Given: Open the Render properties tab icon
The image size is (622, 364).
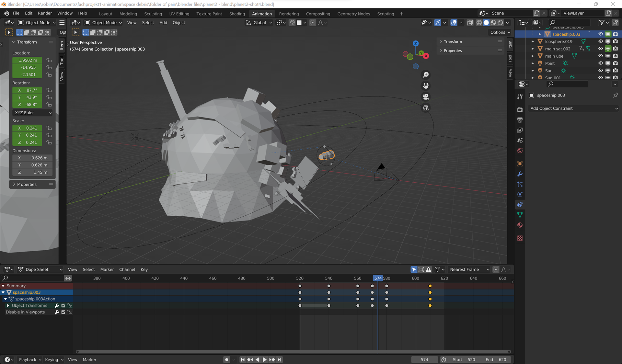Looking at the screenshot, I should 520,110.
